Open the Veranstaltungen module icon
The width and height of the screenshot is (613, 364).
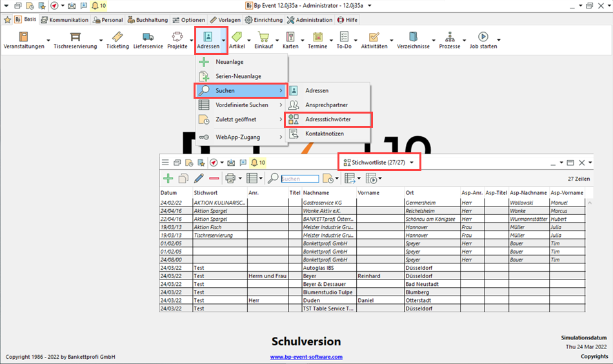(x=24, y=40)
